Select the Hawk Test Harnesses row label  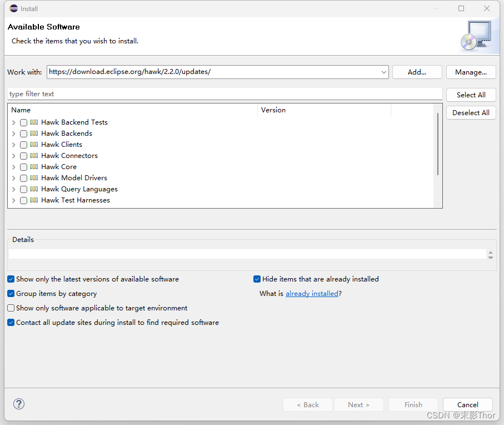click(76, 200)
